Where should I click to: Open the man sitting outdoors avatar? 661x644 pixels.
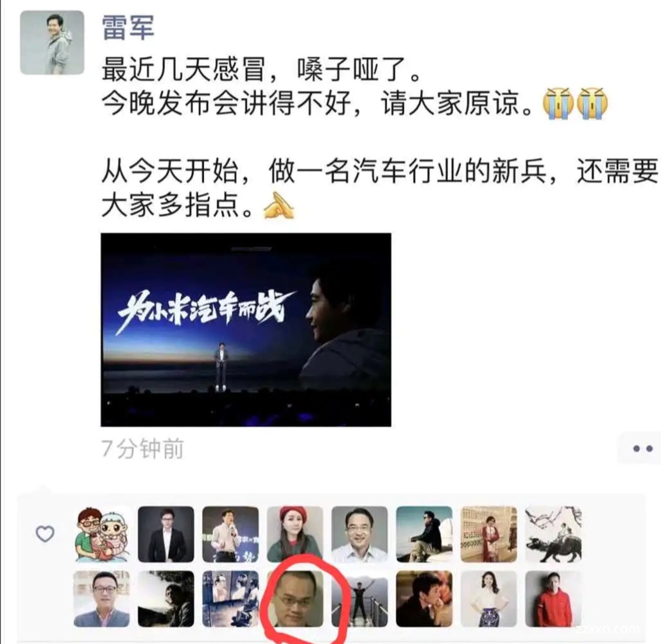(x=424, y=534)
